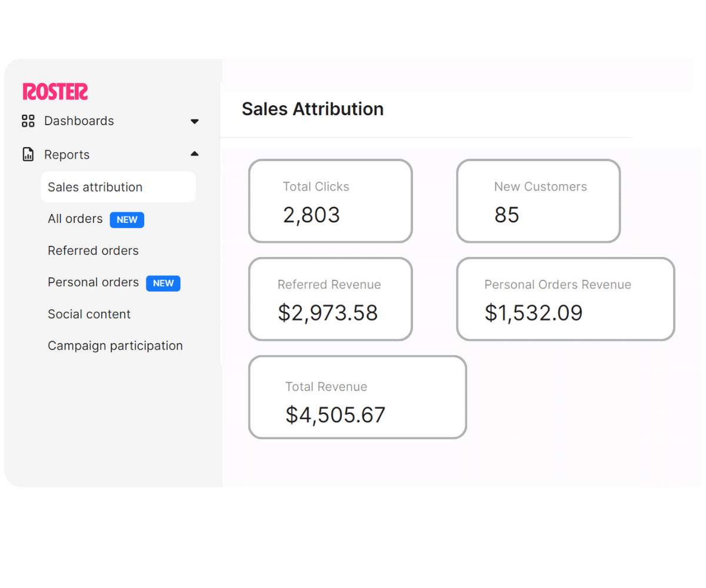Click the Reports document icon
This screenshot has width=706, height=588.
pos(28,154)
